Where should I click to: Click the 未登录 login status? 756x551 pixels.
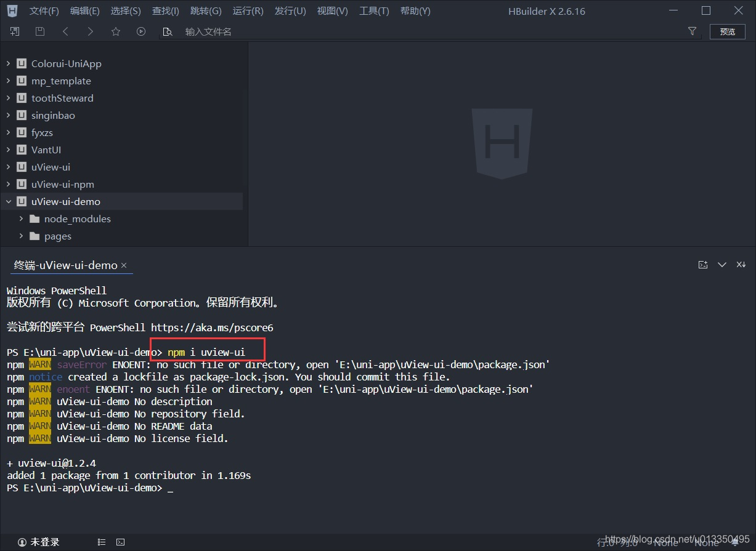tap(39, 542)
